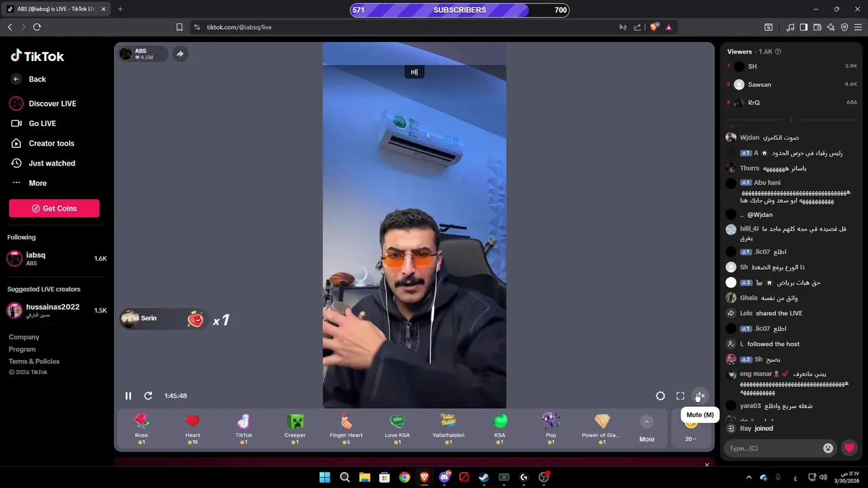Expand More gifts list
The width and height of the screenshot is (868, 488).
click(647, 429)
